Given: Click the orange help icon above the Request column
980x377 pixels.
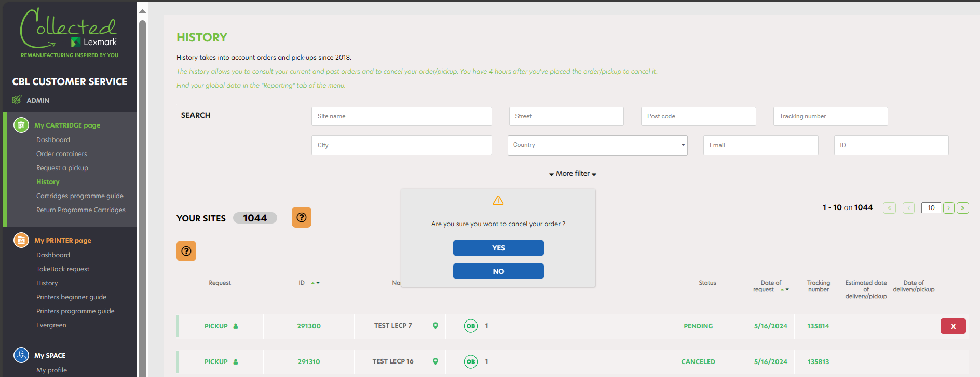Looking at the screenshot, I should pyautogui.click(x=186, y=251).
